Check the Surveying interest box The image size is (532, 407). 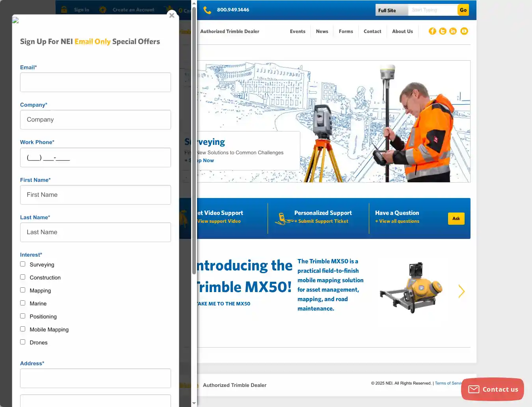[x=23, y=264]
